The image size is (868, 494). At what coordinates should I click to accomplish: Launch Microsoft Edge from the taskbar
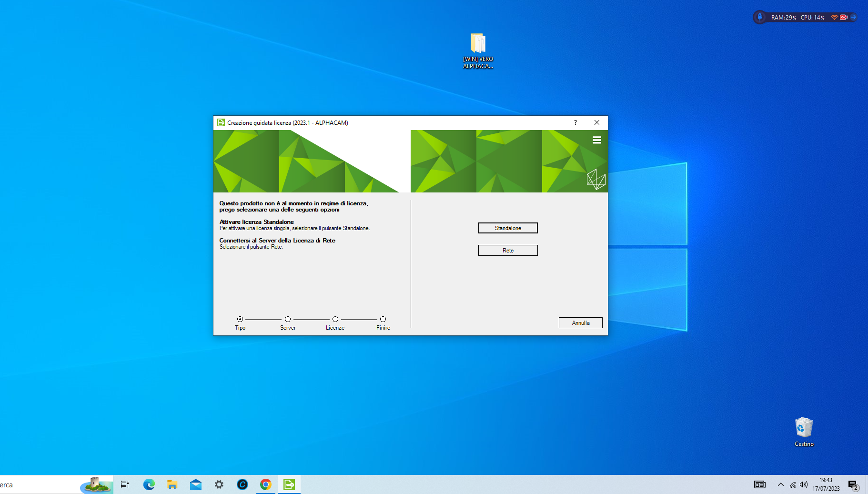click(x=149, y=484)
